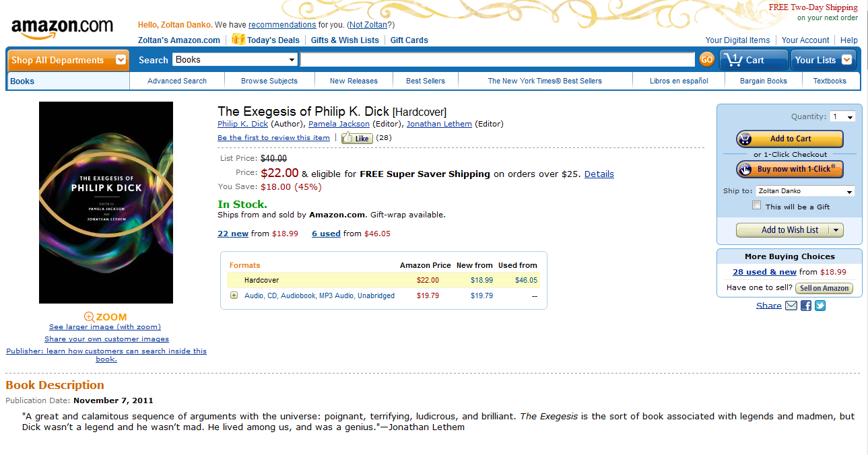This screenshot has height=455, width=868.
Task: Click the Not Zoltan link
Action: point(368,25)
